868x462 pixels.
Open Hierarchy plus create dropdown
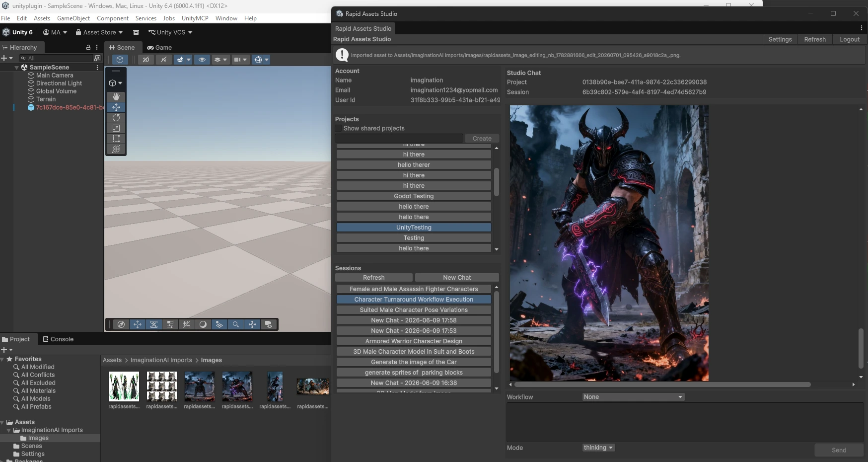coord(7,58)
